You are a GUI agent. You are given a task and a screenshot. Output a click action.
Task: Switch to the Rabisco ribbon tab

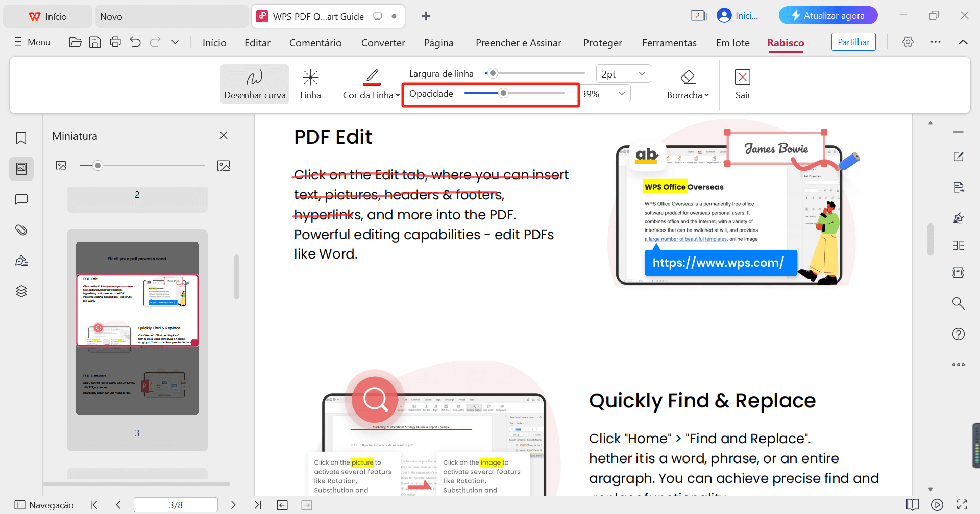(786, 43)
